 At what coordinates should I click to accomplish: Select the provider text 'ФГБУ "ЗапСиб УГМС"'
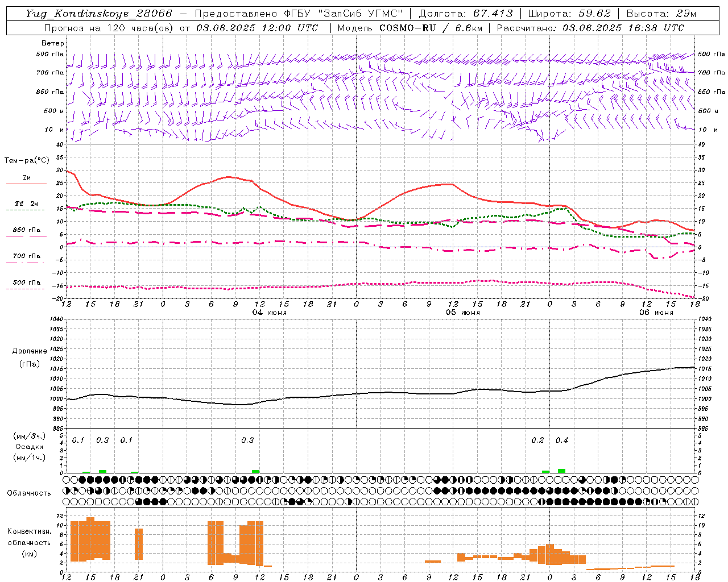pos(342,14)
